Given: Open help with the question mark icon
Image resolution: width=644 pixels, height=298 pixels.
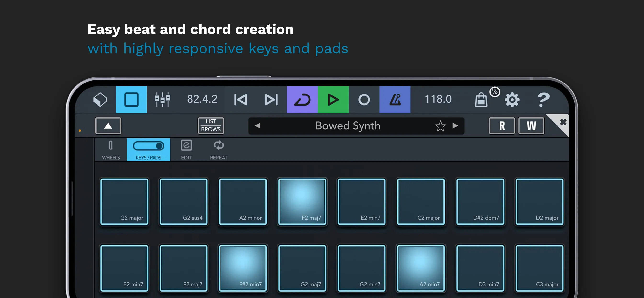Looking at the screenshot, I should click(544, 99).
